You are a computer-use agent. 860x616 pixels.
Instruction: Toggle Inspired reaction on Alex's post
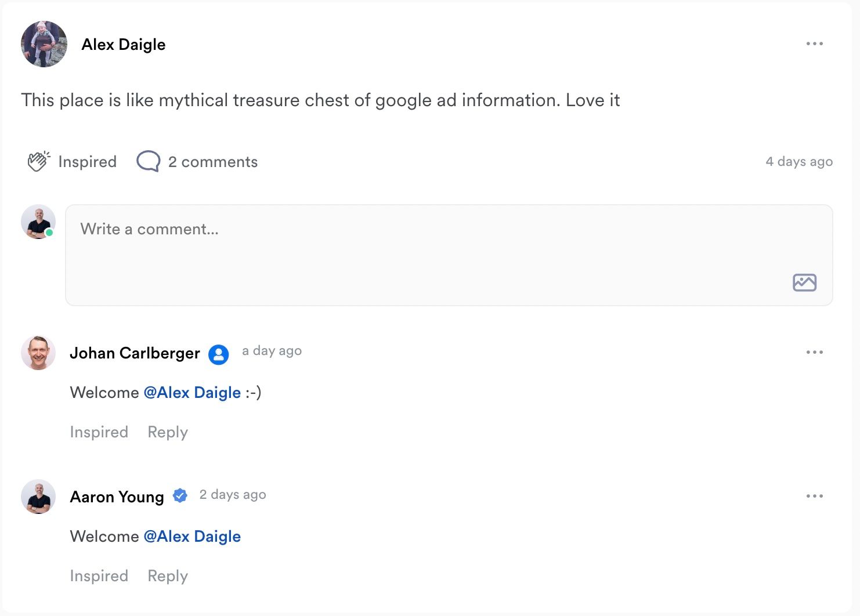click(87, 162)
